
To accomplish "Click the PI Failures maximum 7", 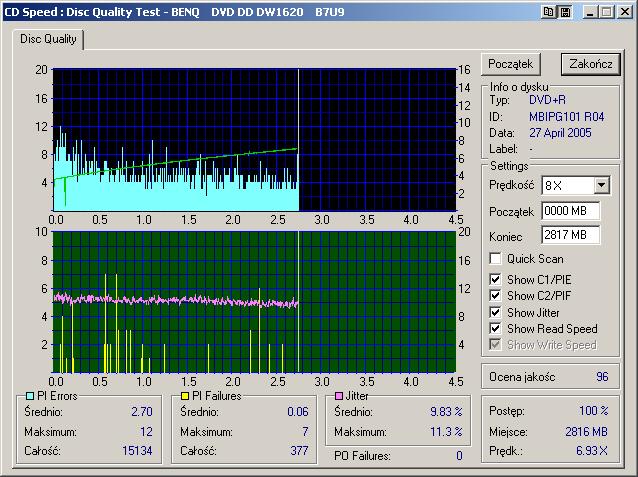I will click(305, 431).
